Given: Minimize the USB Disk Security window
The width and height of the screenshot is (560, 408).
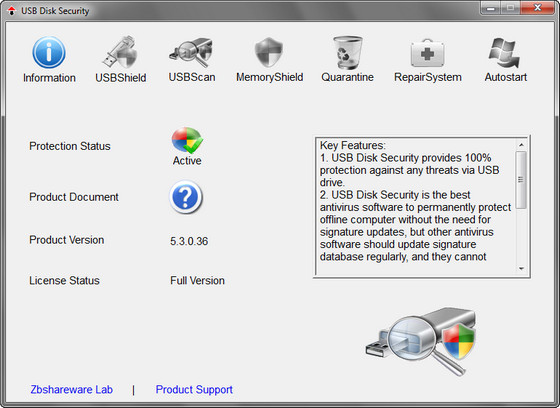Looking at the screenshot, I should click(x=491, y=8).
